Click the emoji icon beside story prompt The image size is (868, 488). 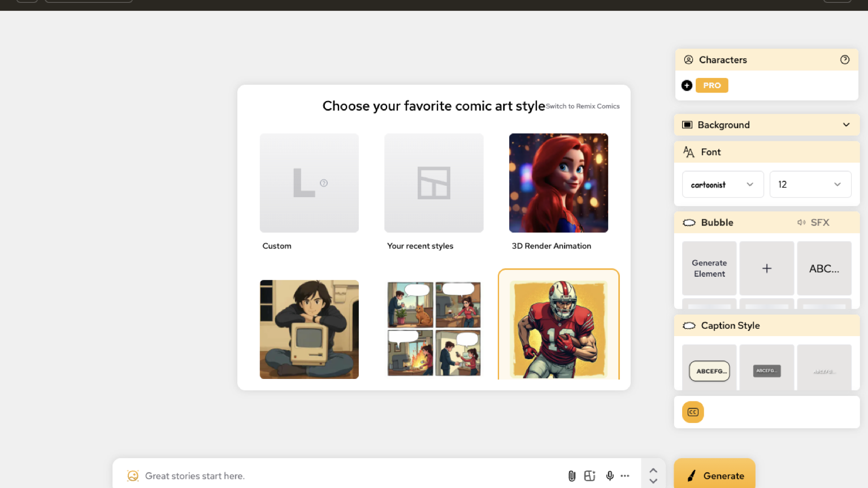coord(133,476)
